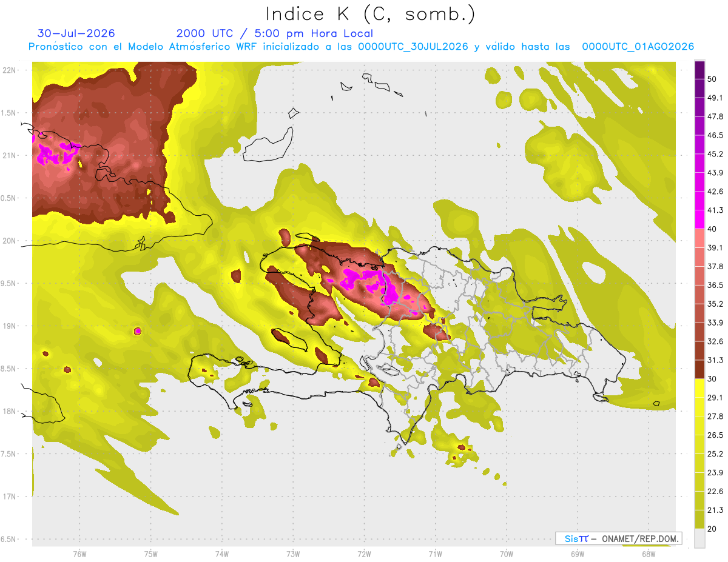Click the colorbar value "32.6"
This screenshot has width=728, height=562.
click(715, 341)
